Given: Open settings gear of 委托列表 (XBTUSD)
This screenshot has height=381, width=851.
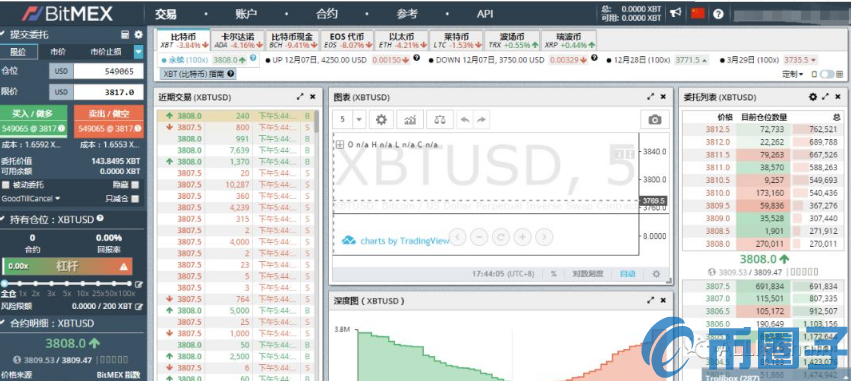Looking at the screenshot, I should (x=812, y=97).
